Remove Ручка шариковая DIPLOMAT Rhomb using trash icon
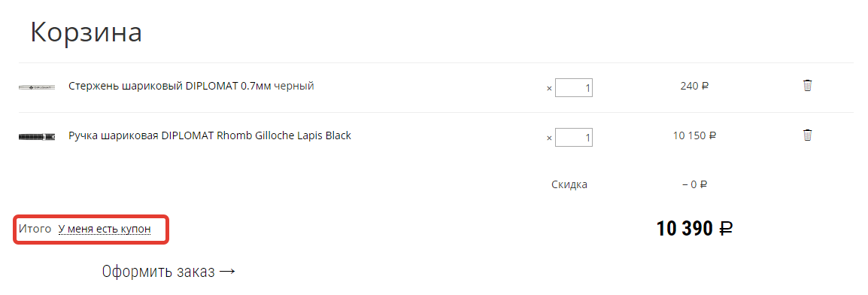The height and width of the screenshot is (295, 868). [x=807, y=135]
